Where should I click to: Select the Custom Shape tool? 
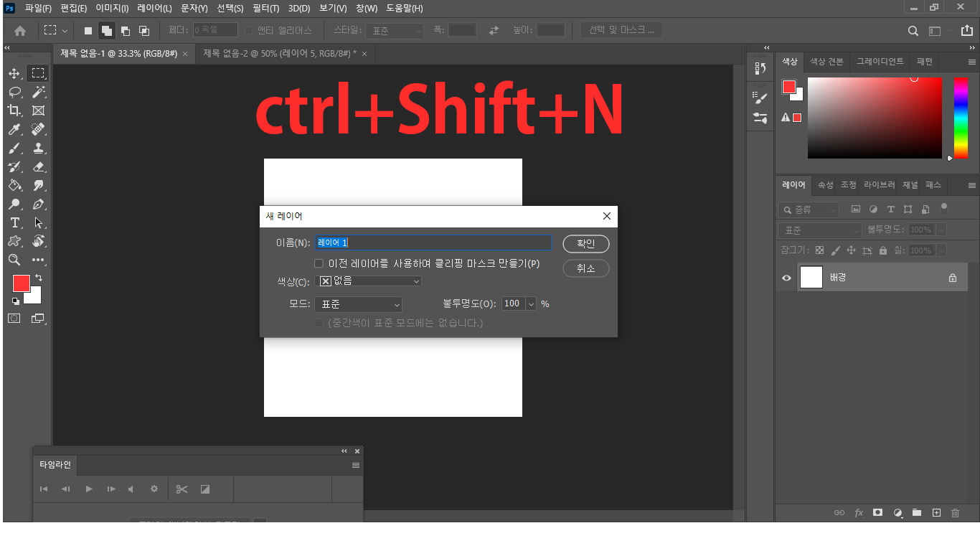pos(14,241)
